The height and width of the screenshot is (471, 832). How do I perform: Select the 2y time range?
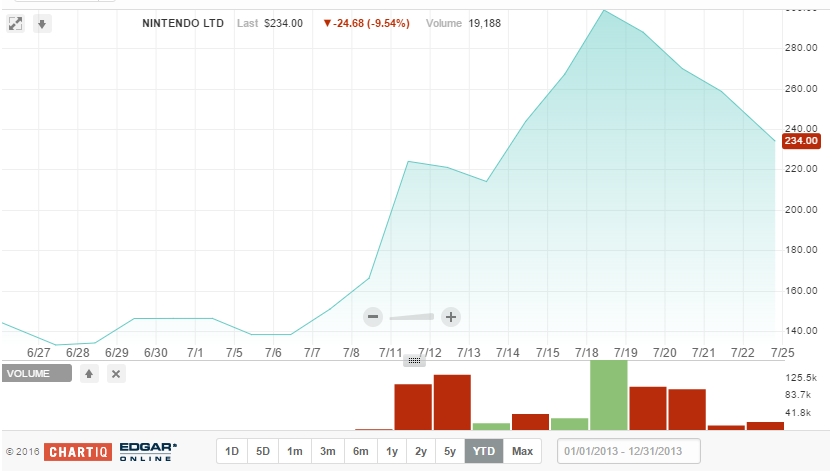point(421,451)
